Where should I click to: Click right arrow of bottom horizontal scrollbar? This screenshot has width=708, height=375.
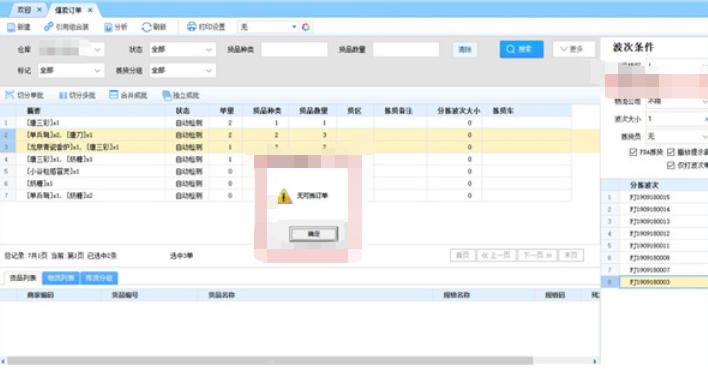click(595, 361)
